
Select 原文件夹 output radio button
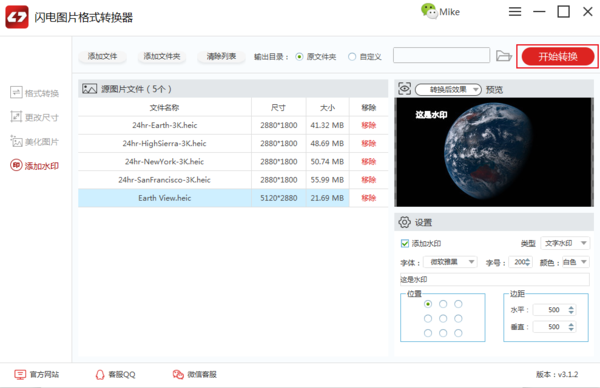click(299, 57)
